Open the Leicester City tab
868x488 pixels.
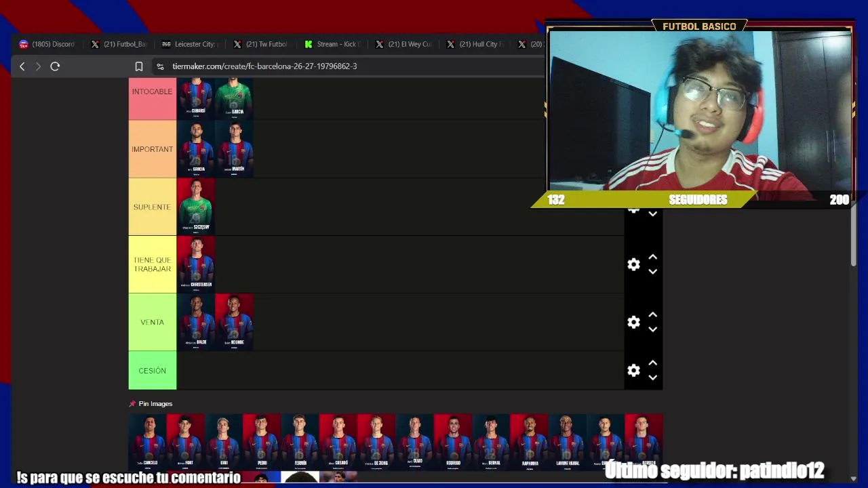coord(190,44)
